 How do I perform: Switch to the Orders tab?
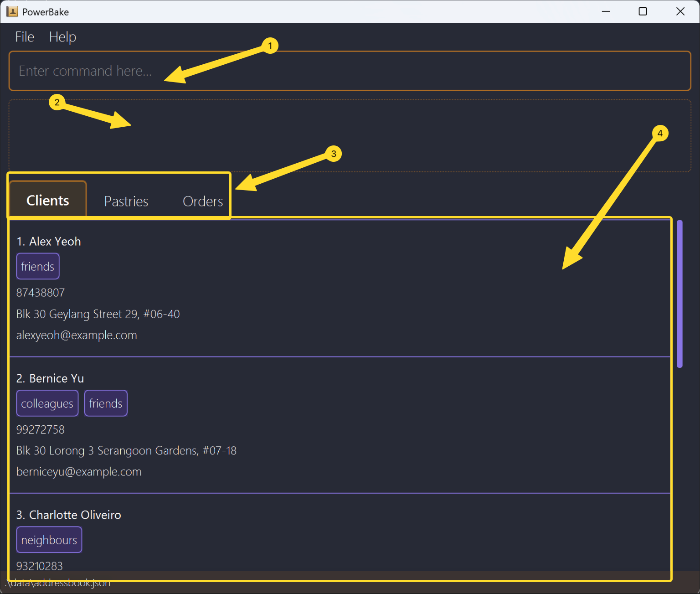point(203,201)
